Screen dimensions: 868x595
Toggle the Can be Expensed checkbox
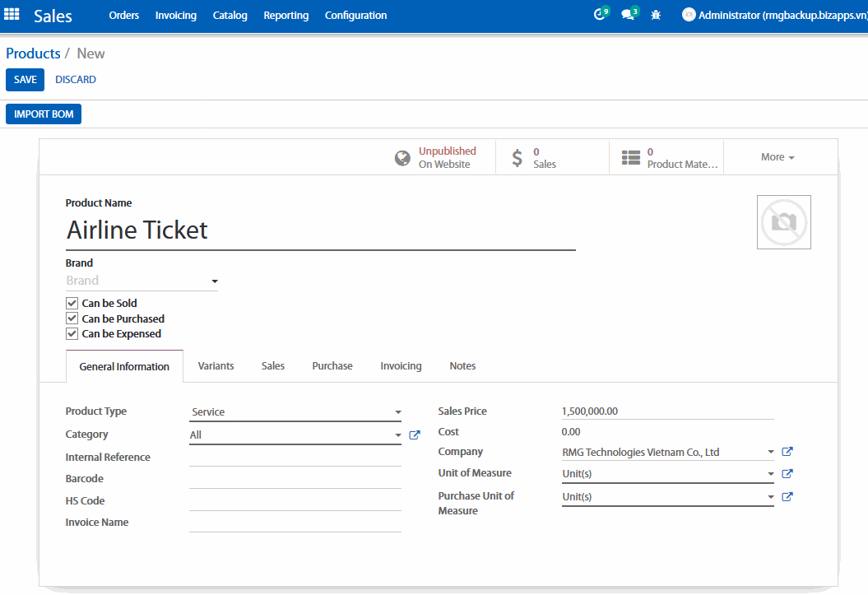72,334
